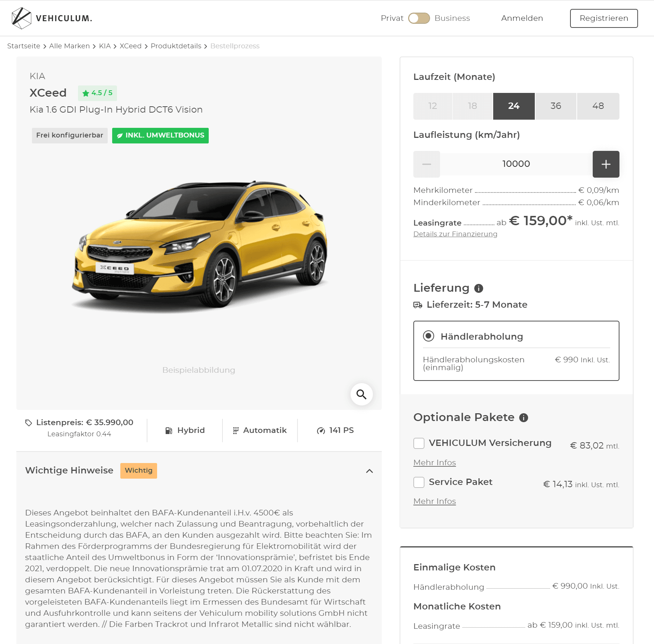
Task: Click the delivery truck Lieferzeit icon
Action: point(418,305)
